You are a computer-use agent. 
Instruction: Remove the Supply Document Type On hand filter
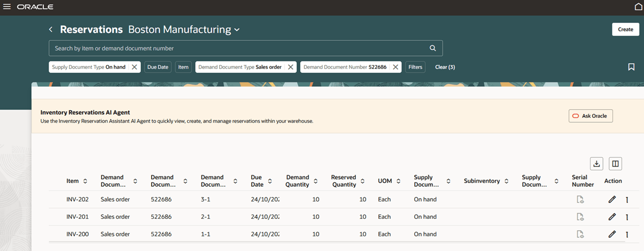[135, 67]
